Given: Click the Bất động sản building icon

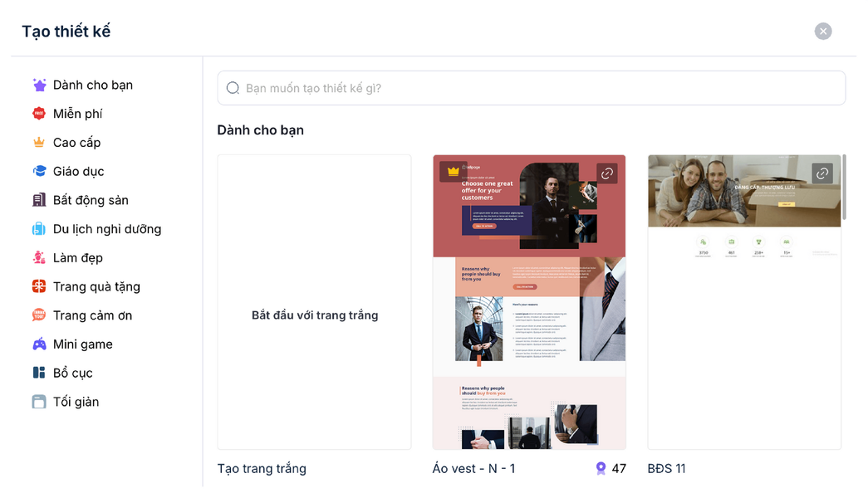Looking at the screenshot, I should (39, 200).
